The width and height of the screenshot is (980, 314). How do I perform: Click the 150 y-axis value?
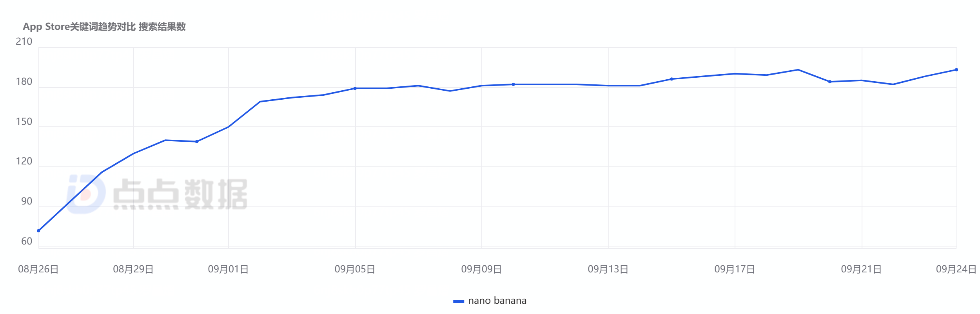(x=24, y=122)
